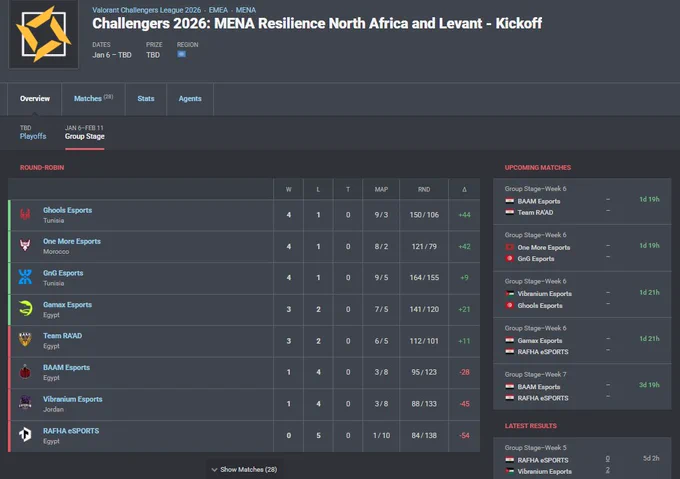Switch to the Matches tab
Viewport: 680px width, 479px height.
pos(93,98)
